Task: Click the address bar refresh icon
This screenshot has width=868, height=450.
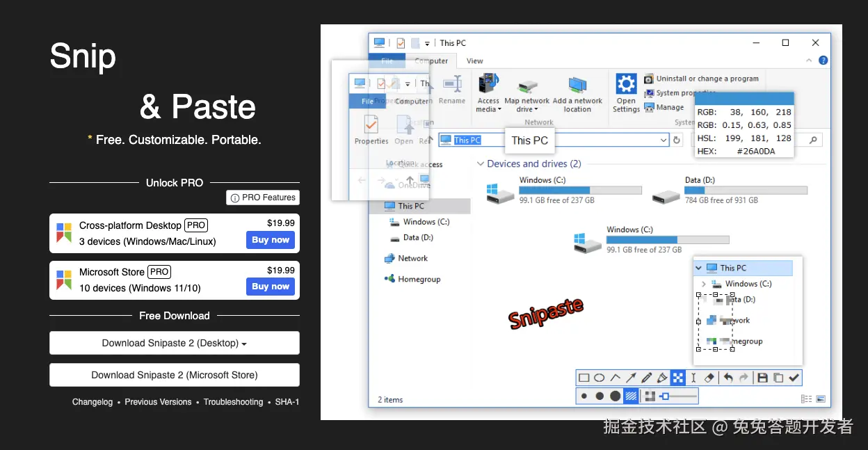Action: pyautogui.click(x=677, y=140)
